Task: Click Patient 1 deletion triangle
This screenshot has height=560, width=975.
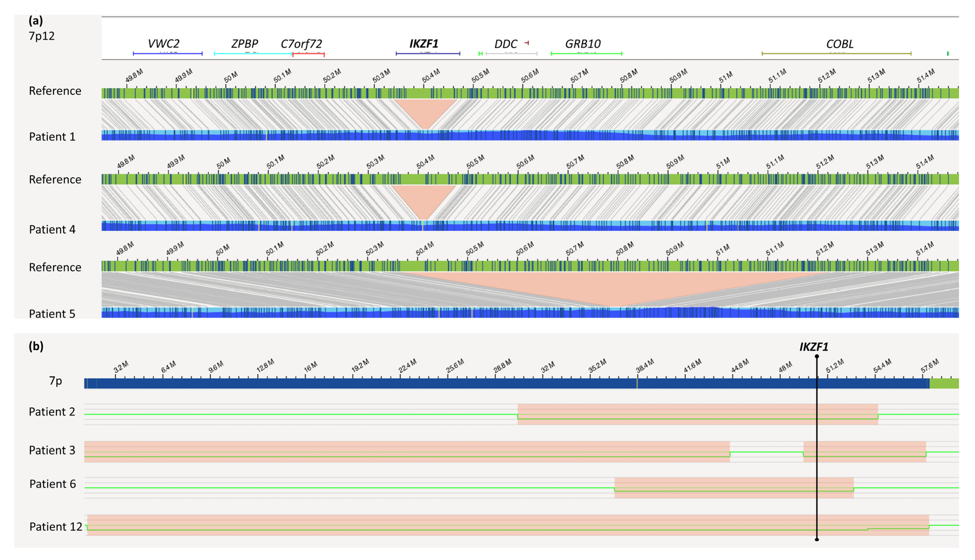Action: coord(425,110)
